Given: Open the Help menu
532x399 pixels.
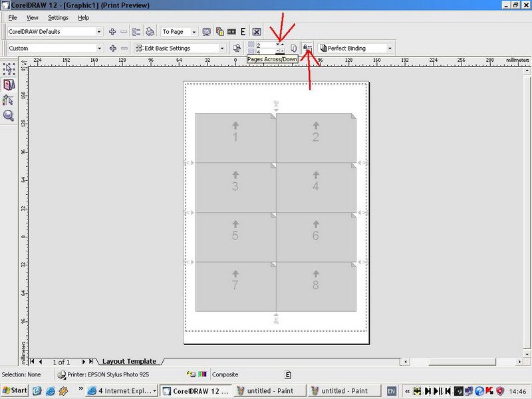Looking at the screenshot, I should (84, 18).
